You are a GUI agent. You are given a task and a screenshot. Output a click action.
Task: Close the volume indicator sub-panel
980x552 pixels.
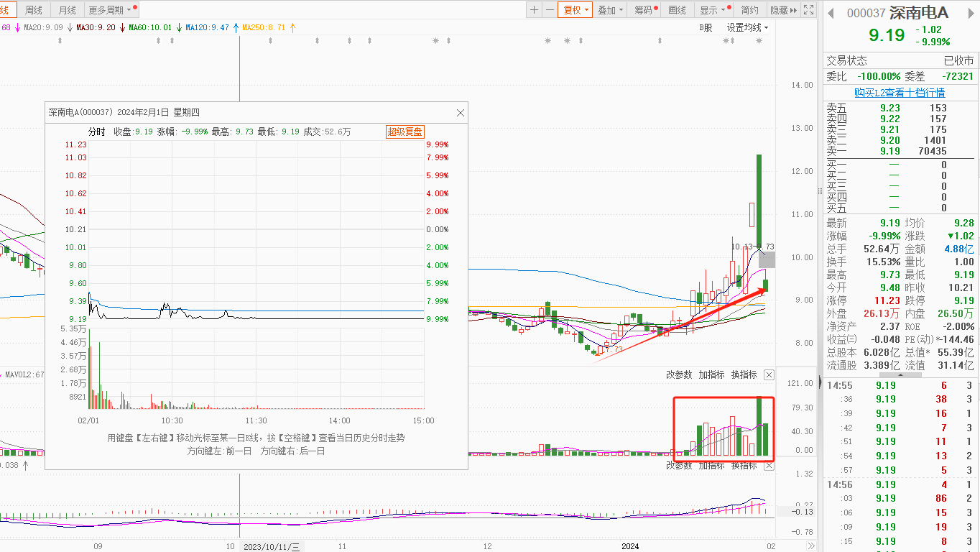[769, 374]
